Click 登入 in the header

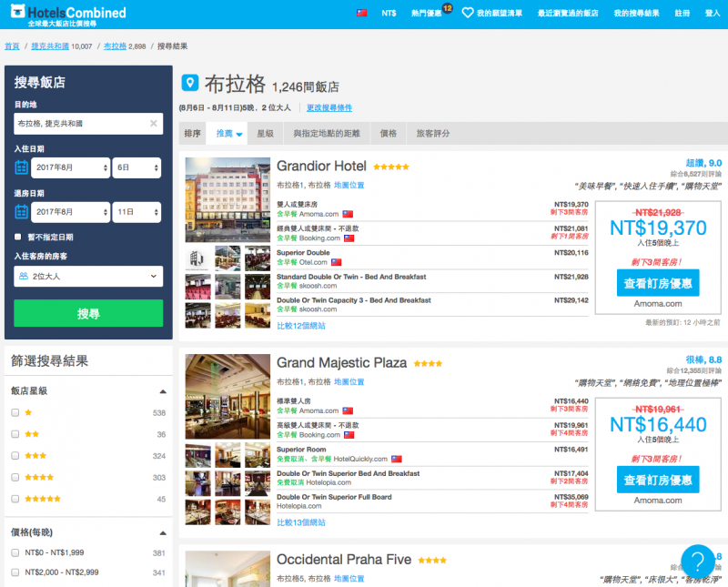pyautogui.click(x=713, y=13)
